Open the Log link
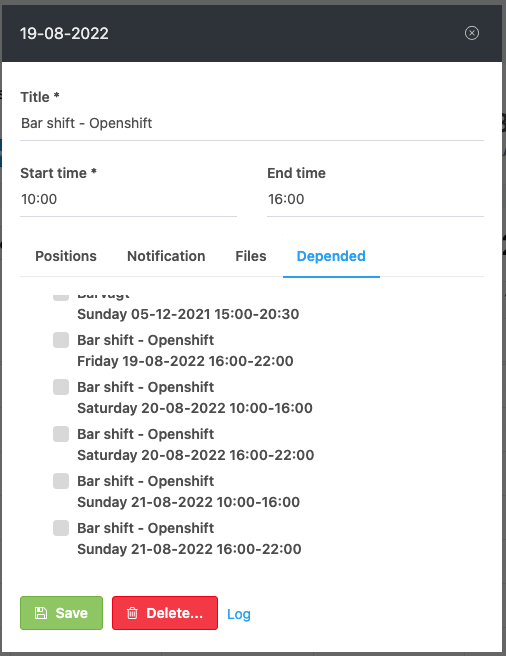The image size is (506, 656). tap(239, 614)
